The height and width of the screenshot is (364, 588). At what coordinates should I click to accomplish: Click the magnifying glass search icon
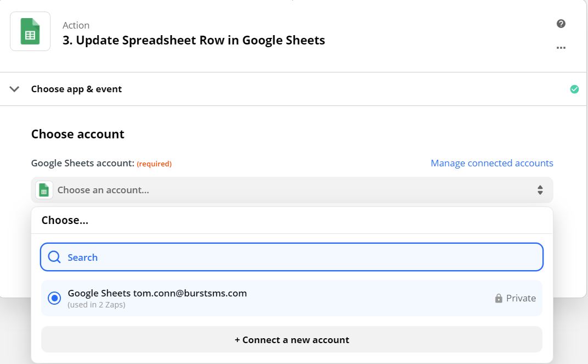pos(54,257)
